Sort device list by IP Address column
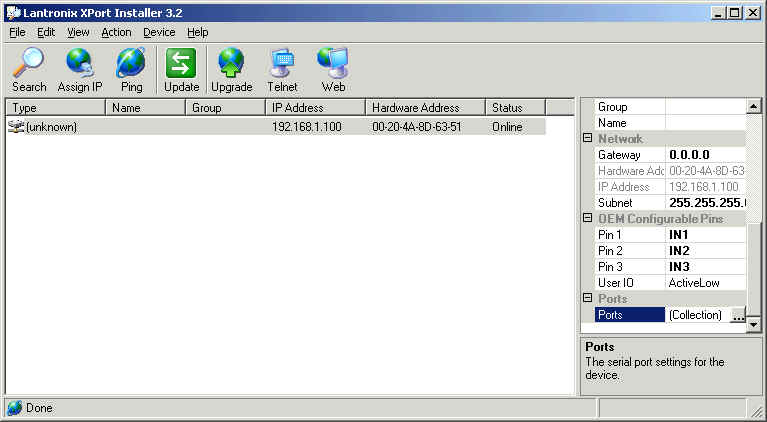The height and width of the screenshot is (422, 767). pos(316,108)
